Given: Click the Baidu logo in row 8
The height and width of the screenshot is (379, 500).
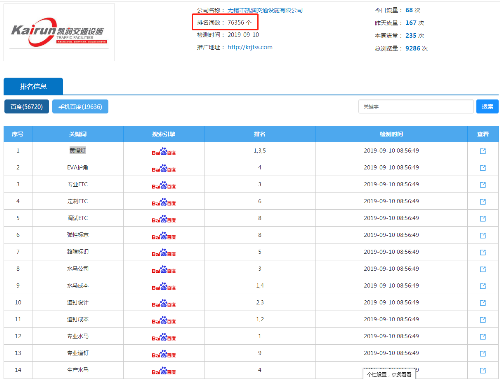Looking at the screenshot, I should click(x=164, y=269).
